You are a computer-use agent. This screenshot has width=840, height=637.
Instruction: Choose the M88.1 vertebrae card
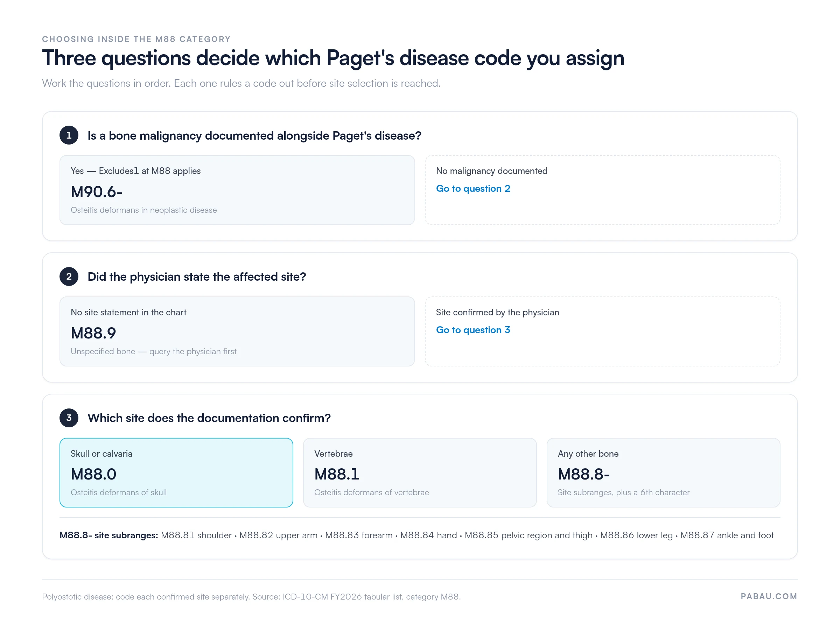pyautogui.click(x=420, y=472)
